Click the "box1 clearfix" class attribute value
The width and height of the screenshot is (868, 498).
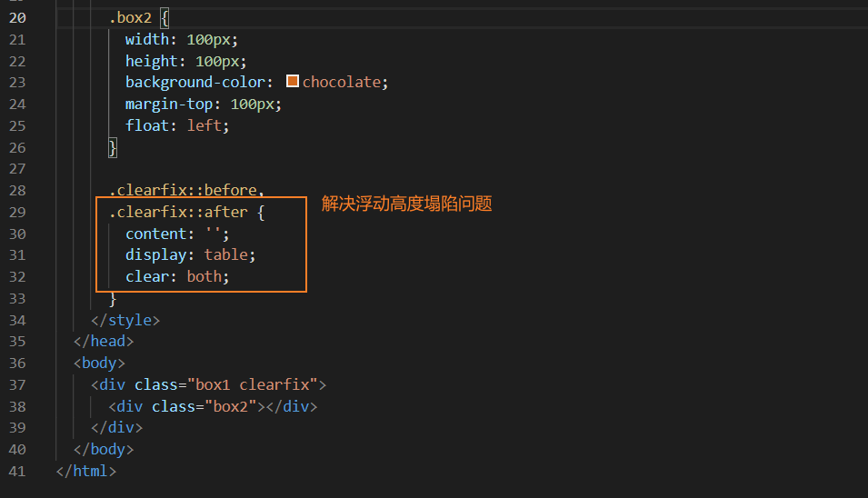tap(253, 384)
